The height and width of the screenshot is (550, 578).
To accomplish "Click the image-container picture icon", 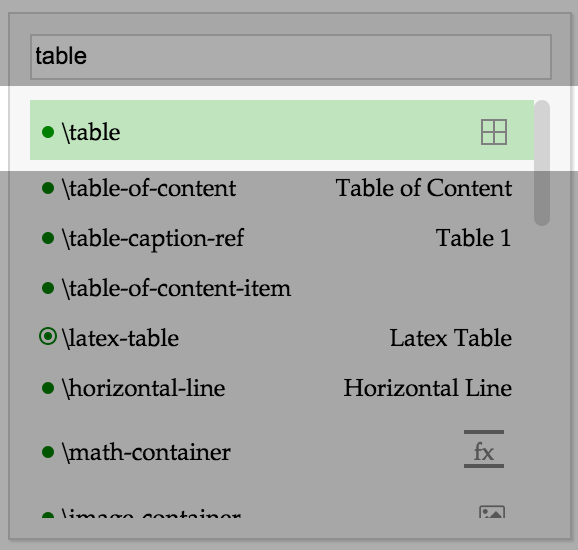I will point(492,512).
